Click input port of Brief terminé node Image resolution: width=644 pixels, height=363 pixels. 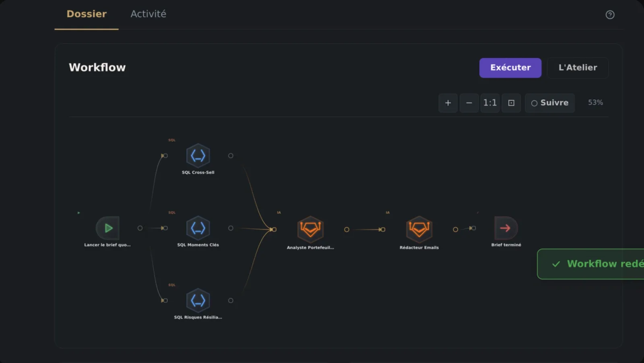(x=474, y=228)
